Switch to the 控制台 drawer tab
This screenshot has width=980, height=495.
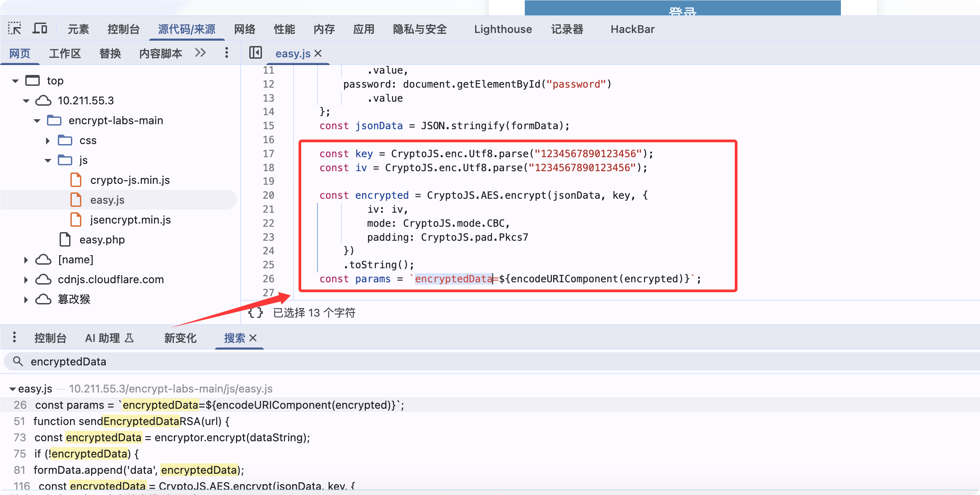point(50,337)
